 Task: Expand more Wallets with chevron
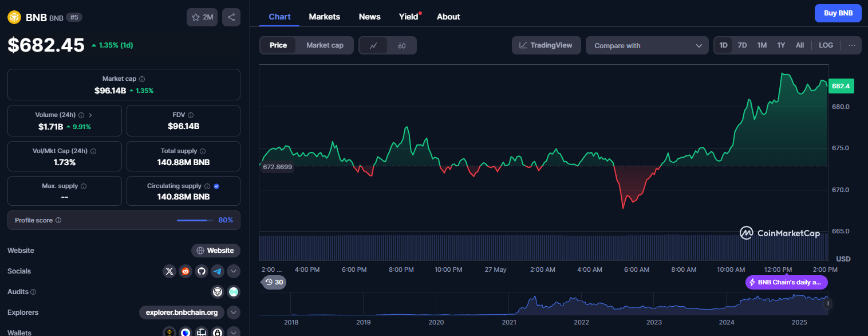coord(234,332)
